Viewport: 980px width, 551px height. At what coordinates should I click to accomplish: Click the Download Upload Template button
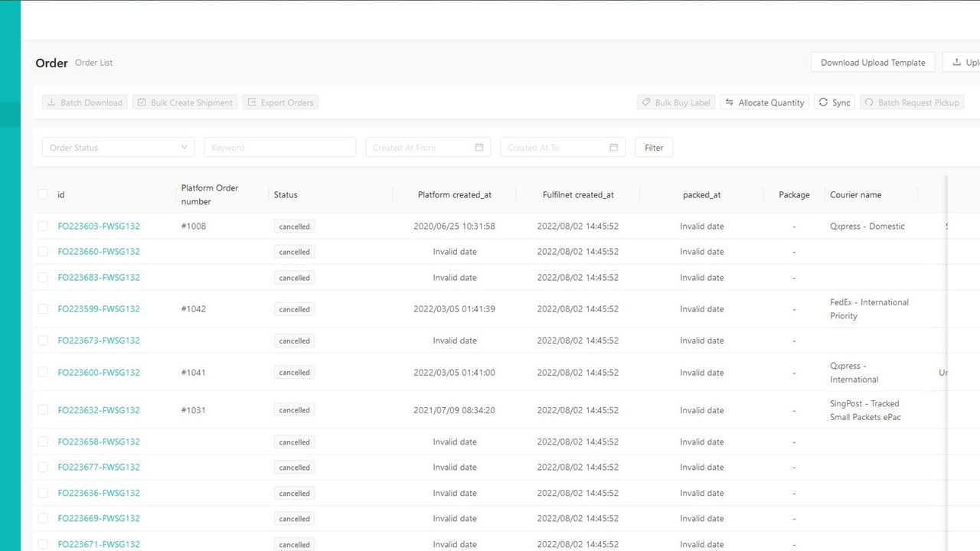click(872, 62)
